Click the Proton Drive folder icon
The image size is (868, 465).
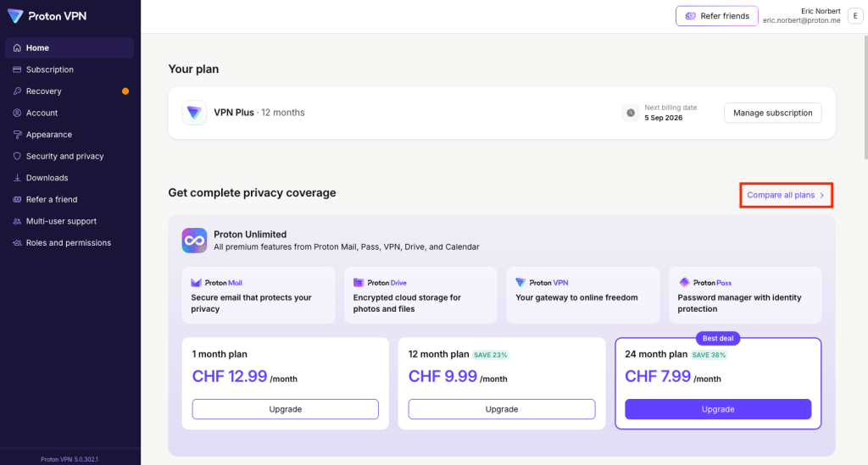tap(359, 283)
